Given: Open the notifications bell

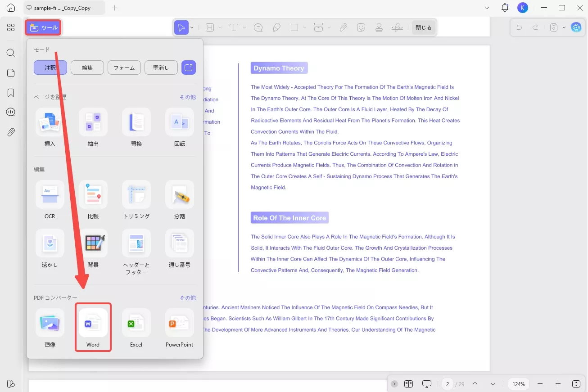Looking at the screenshot, I should pyautogui.click(x=505, y=8).
